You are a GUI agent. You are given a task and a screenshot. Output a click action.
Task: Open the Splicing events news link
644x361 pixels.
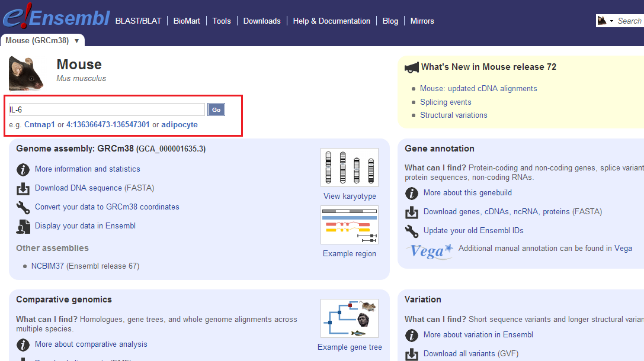[x=446, y=102]
